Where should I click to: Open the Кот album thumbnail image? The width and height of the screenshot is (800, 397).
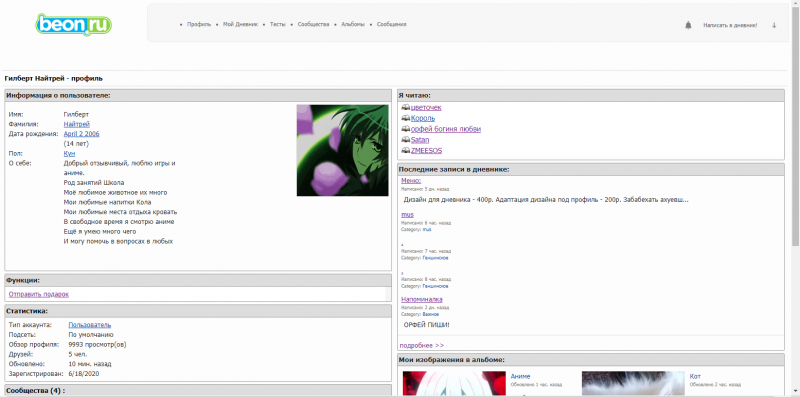[633, 384]
